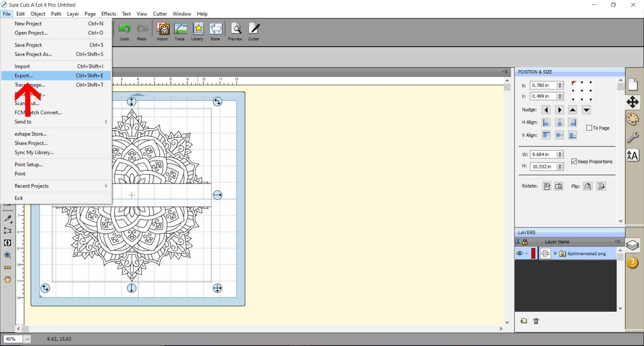
Task: Open the Import SVG toolbar icon
Action: click(163, 29)
